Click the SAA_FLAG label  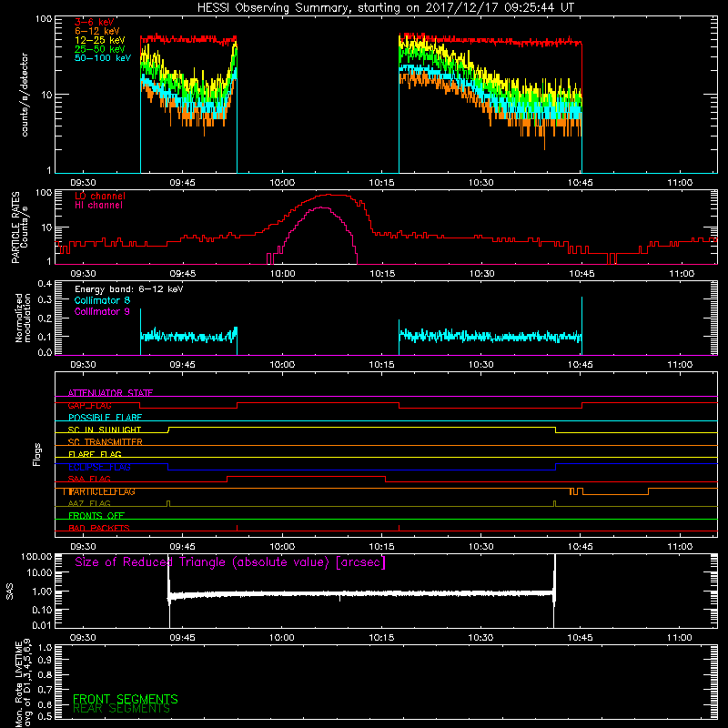(89, 479)
